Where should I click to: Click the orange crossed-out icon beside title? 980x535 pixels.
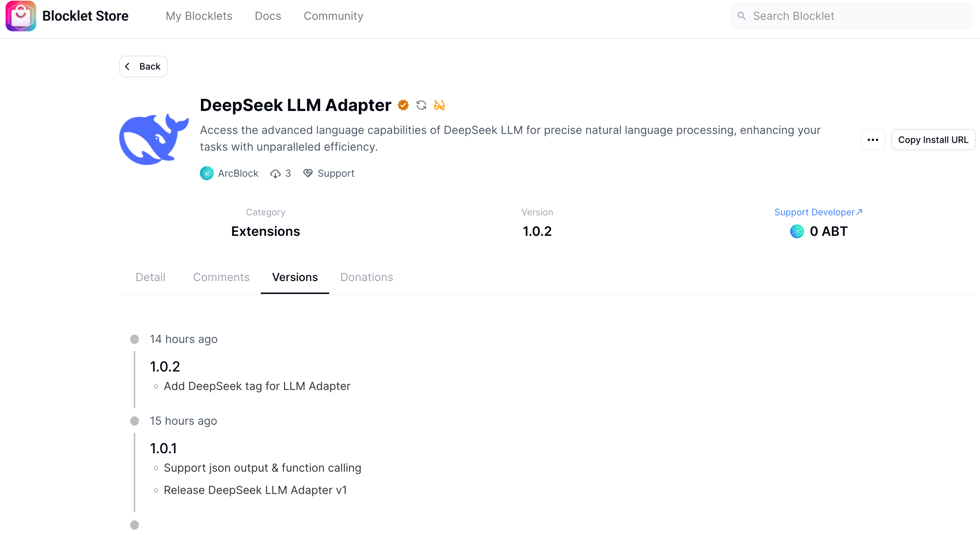pos(439,105)
